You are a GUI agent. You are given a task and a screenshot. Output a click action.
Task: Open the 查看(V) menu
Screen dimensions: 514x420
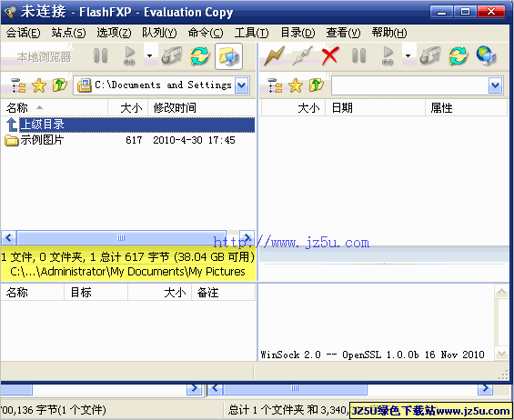click(x=343, y=33)
